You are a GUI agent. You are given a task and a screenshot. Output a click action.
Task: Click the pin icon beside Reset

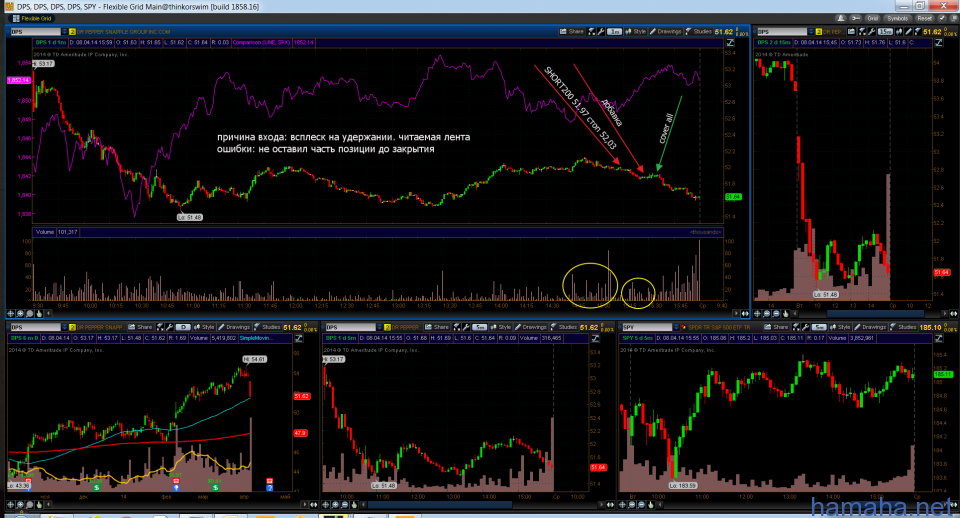click(x=941, y=18)
